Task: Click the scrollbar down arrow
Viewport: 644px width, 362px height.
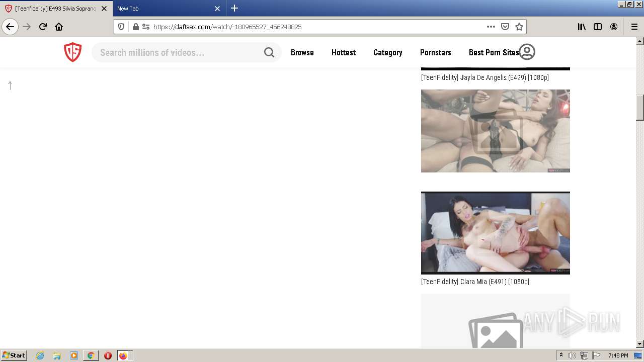Action: (640, 344)
